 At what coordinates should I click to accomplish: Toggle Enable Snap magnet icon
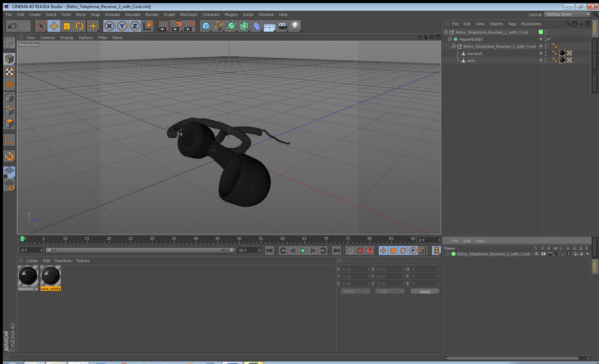click(9, 156)
